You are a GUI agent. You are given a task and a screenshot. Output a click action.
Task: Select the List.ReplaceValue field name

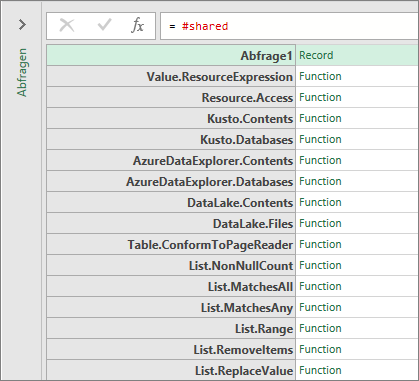coord(244,371)
